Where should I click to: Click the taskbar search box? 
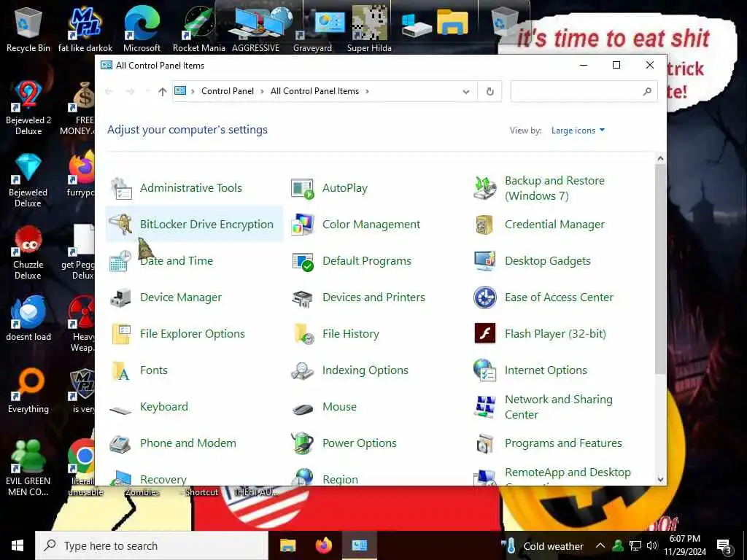click(152, 545)
